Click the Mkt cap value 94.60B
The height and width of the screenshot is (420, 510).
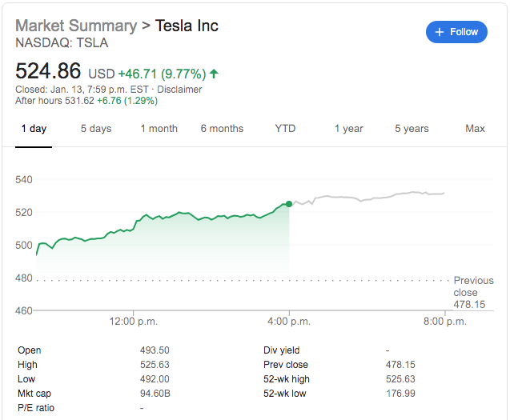155,394
